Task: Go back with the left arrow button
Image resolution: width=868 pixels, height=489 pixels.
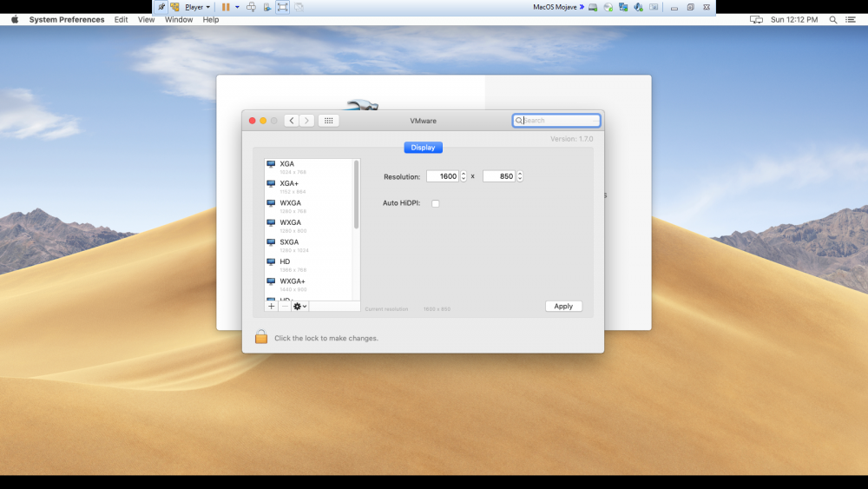Action: point(291,120)
